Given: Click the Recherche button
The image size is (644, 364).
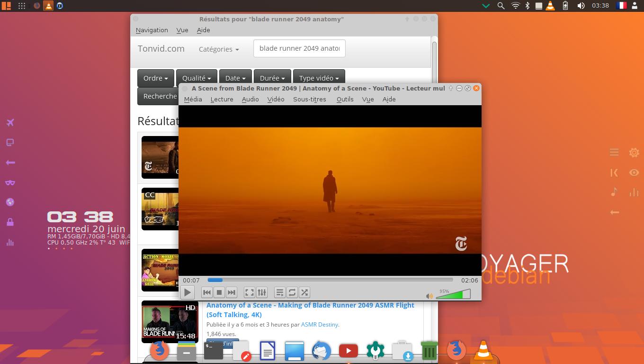Looking at the screenshot, I should 158,96.
